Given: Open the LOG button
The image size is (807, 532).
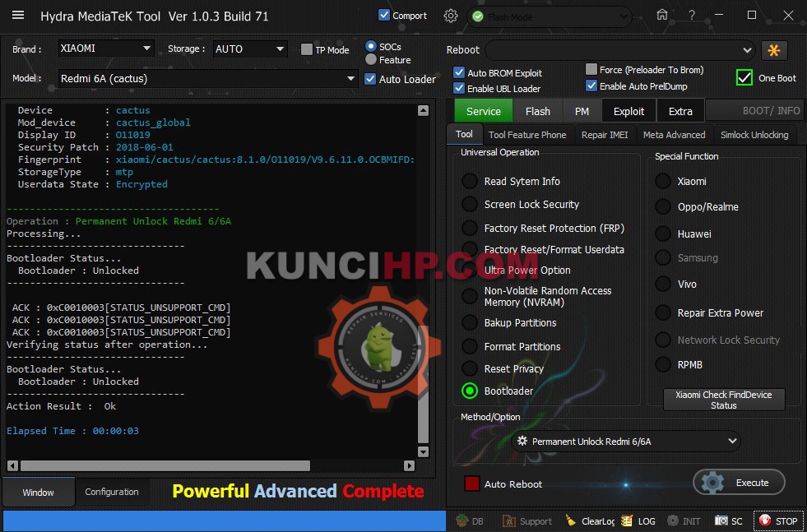Looking at the screenshot, I should [x=638, y=521].
